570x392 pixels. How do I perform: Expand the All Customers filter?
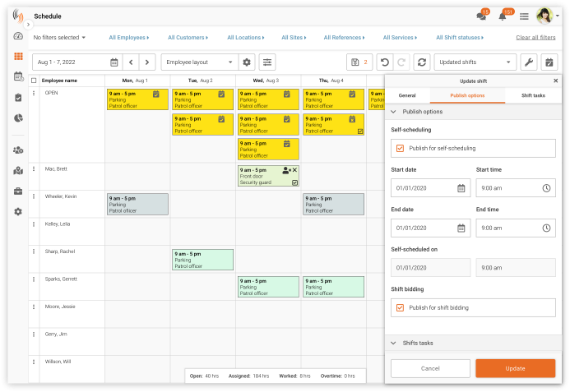pos(188,38)
